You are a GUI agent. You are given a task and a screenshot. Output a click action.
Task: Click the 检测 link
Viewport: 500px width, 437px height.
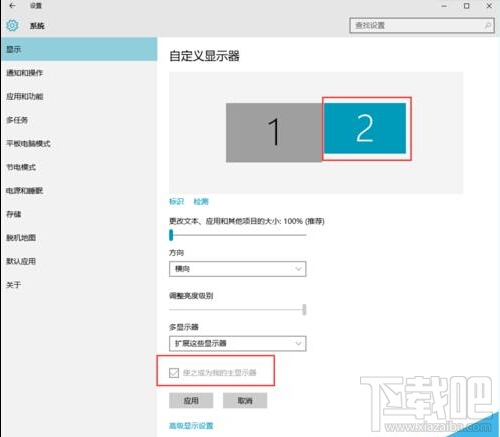[x=201, y=201]
